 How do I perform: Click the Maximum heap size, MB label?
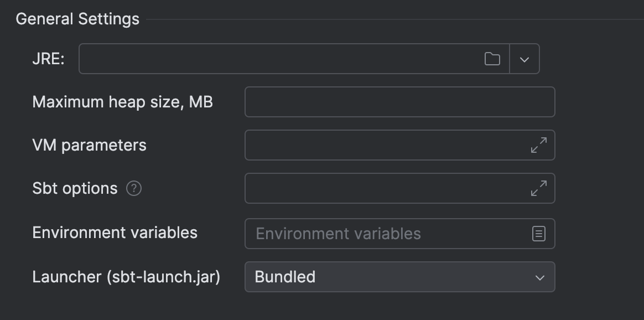click(x=123, y=102)
